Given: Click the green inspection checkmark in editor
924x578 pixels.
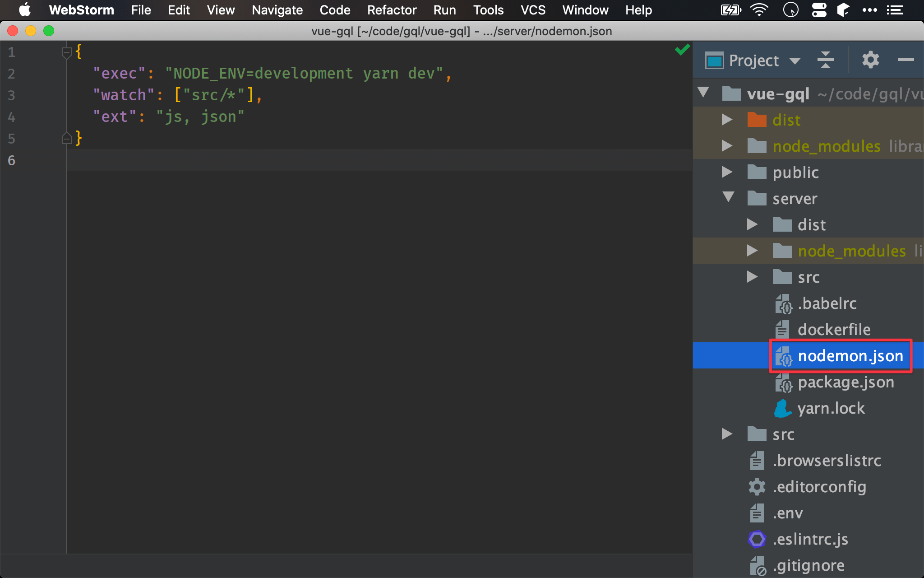Looking at the screenshot, I should [x=682, y=49].
